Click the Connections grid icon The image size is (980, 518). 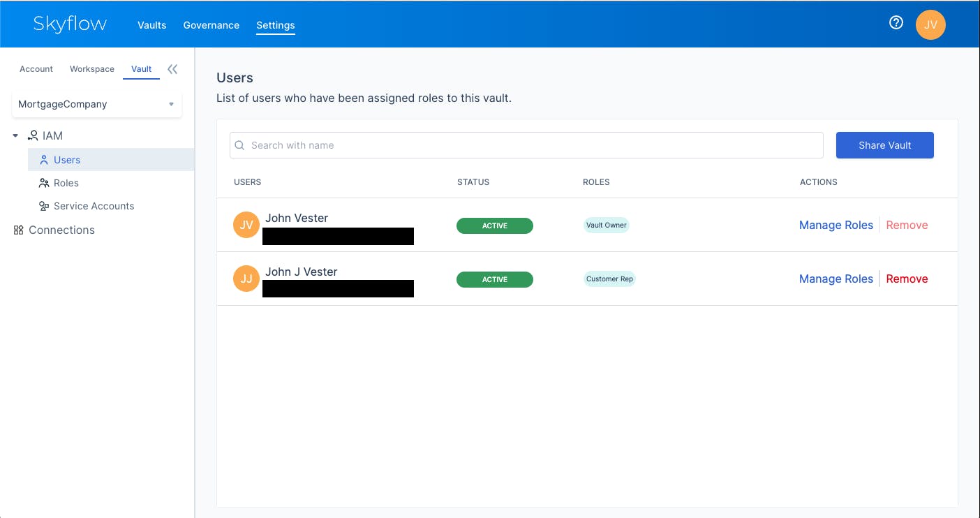(19, 230)
